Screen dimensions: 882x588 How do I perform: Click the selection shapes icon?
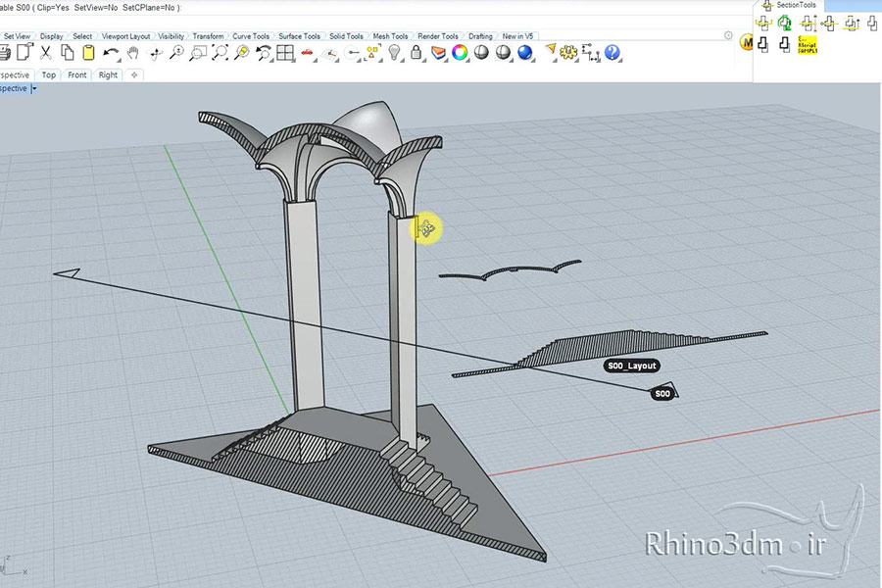click(373, 54)
